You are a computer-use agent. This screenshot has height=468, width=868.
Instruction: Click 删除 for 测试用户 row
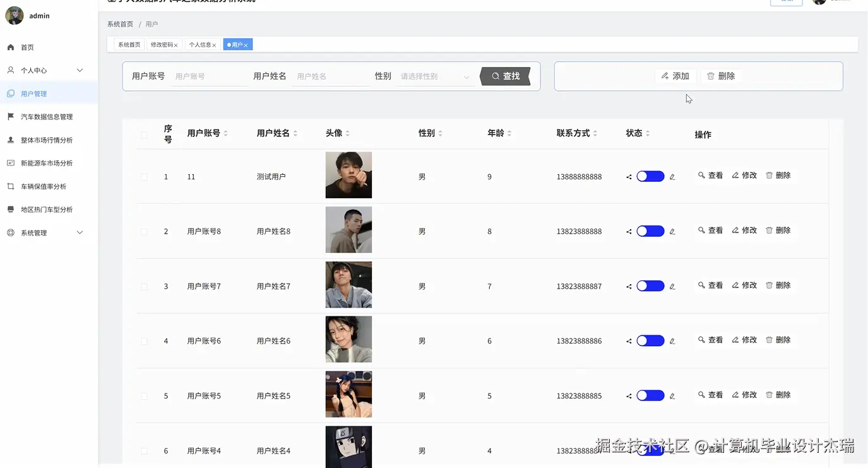778,176
